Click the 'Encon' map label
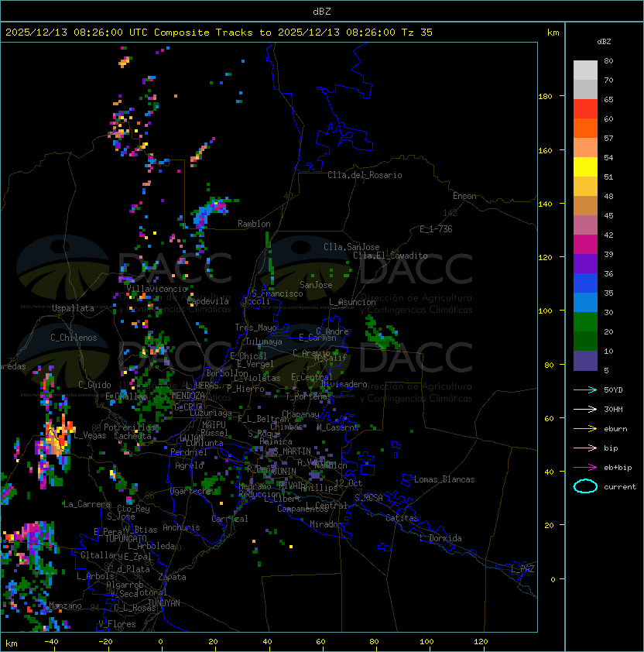 pyautogui.click(x=464, y=196)
